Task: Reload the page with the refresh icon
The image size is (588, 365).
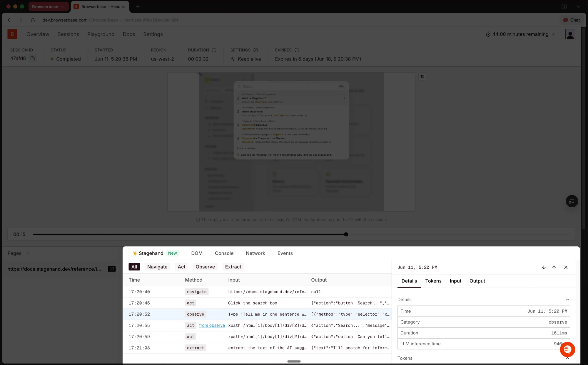Action: pyautogui.click(x=33, y=20)
